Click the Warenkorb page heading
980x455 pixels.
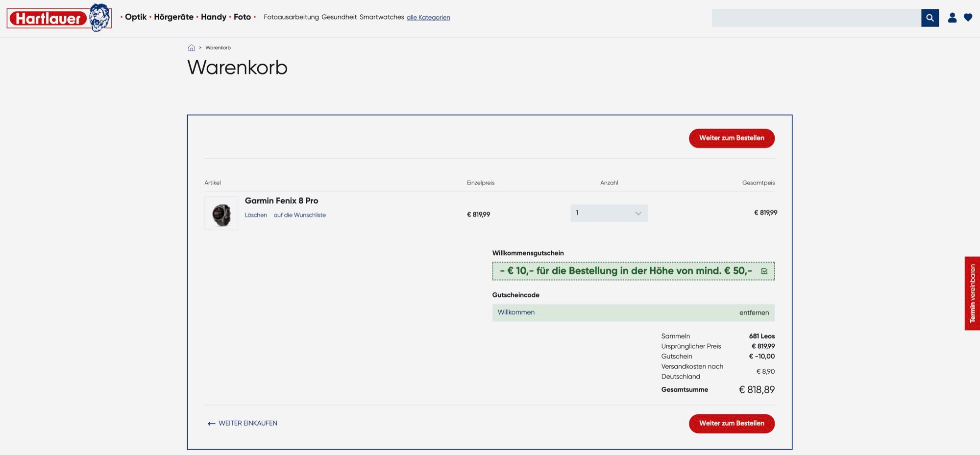coord(238,68)
